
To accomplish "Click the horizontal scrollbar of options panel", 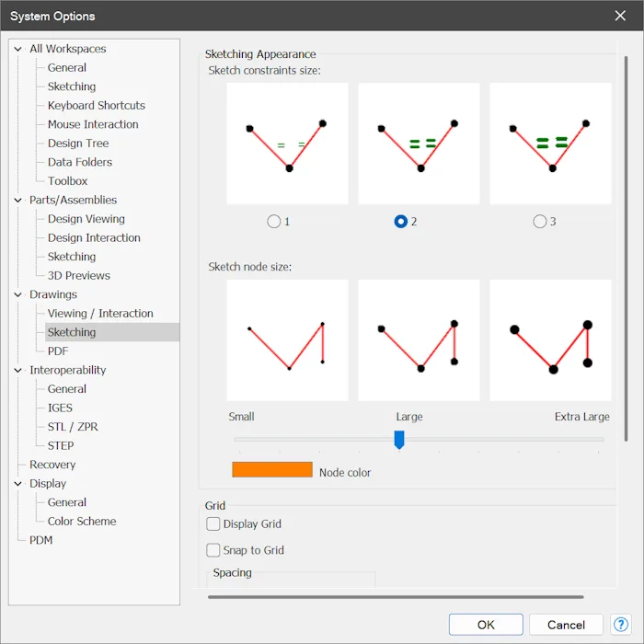I will (396, 597).
